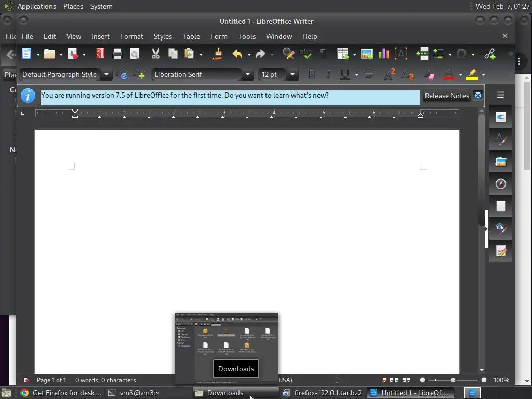Open the Undo history dropdown arrow
The width and height of the screenshot is (532, 399).
point(249,54)
